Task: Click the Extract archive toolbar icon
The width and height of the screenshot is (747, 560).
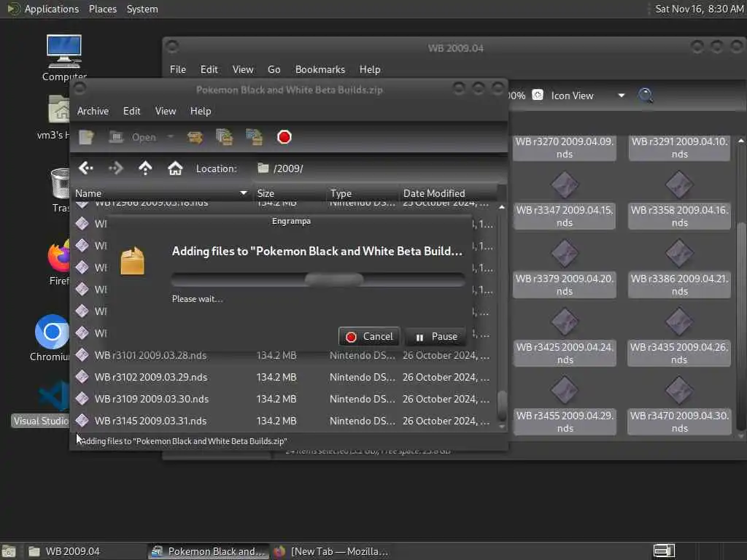Action: (x=195, y=137)
